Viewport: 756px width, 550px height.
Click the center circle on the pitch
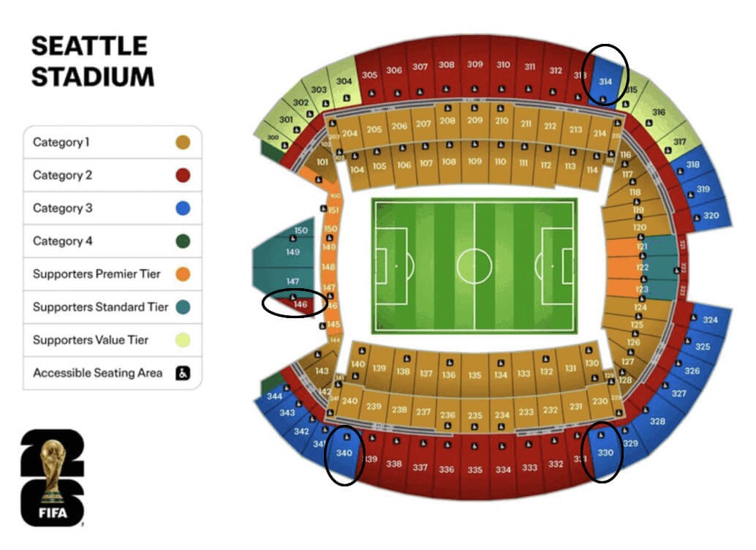(475, 265)
